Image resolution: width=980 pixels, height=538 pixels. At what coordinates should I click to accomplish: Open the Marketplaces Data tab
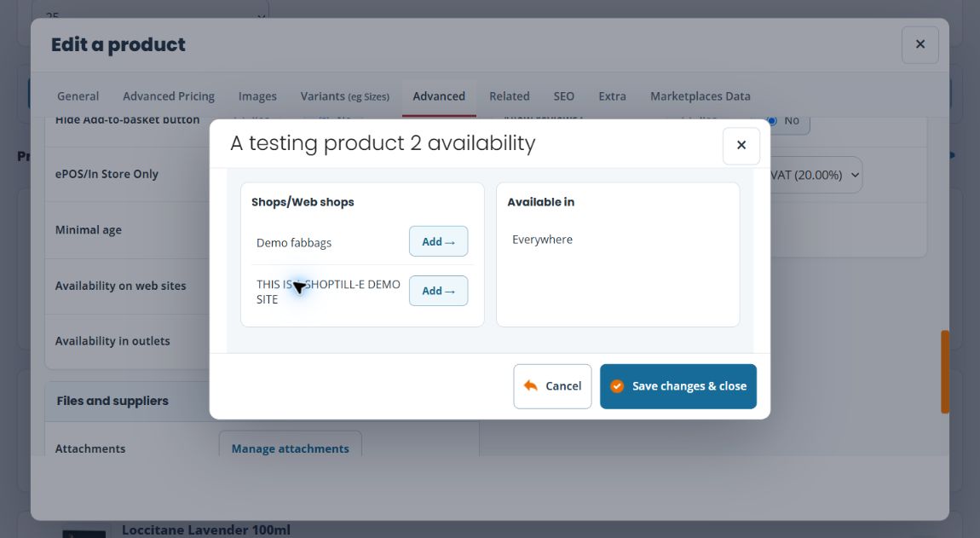point(700,96)
